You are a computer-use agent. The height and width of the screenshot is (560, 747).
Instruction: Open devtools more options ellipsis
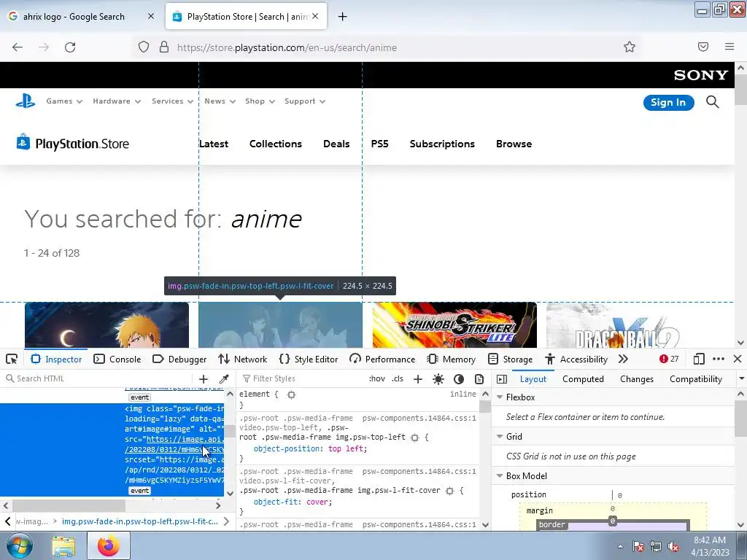(719, 359)
